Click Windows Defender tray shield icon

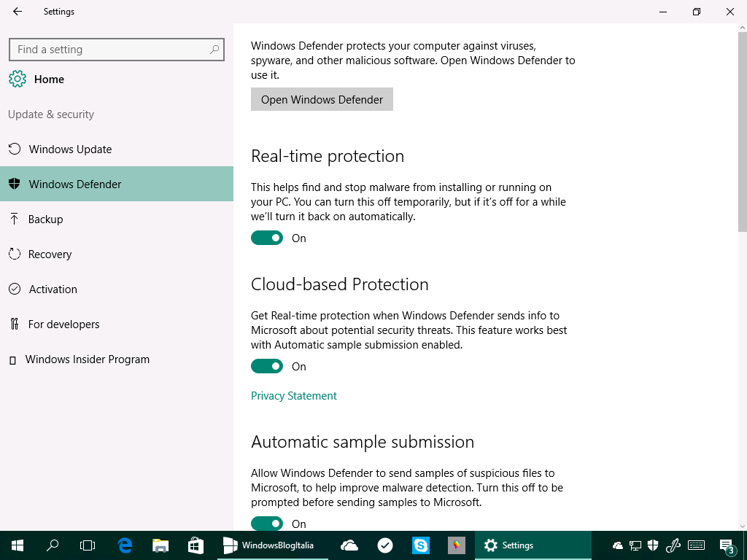653,545
